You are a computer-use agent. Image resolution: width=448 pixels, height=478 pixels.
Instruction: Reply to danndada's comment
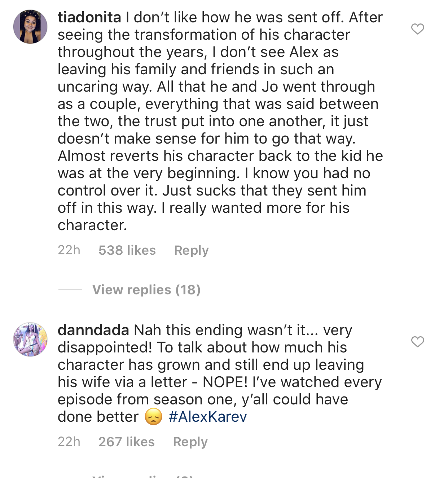click(190, 442)
